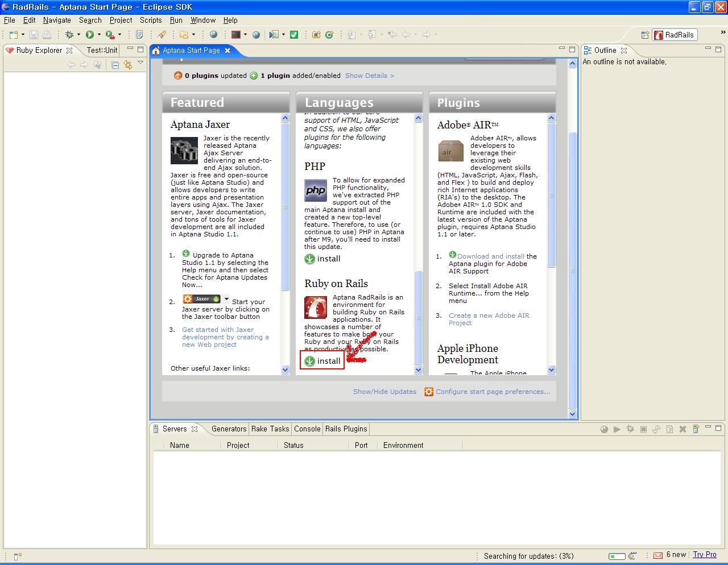
Task: Click the Print toolbar icon
Action: pyautogui.click(x=47, y=35)
